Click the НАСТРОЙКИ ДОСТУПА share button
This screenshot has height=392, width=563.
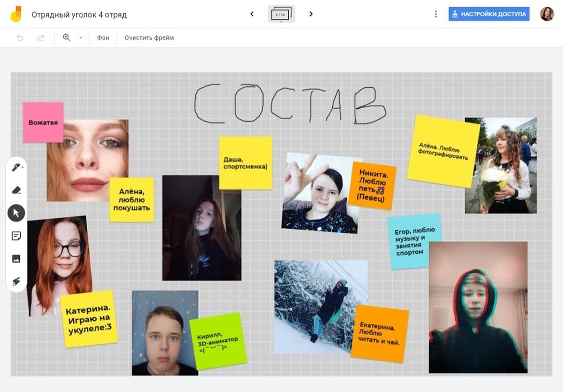click(489, 14)
